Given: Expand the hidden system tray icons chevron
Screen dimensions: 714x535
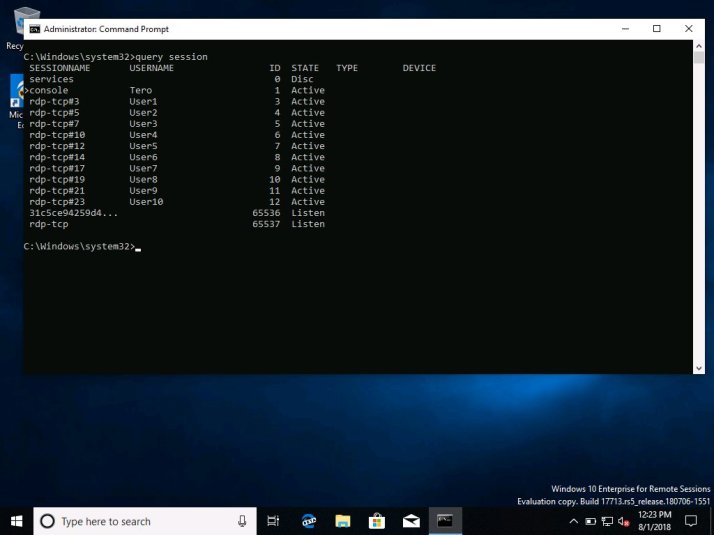Looking at the screenshot, I should pyautogui.click(x=573, y=521).
